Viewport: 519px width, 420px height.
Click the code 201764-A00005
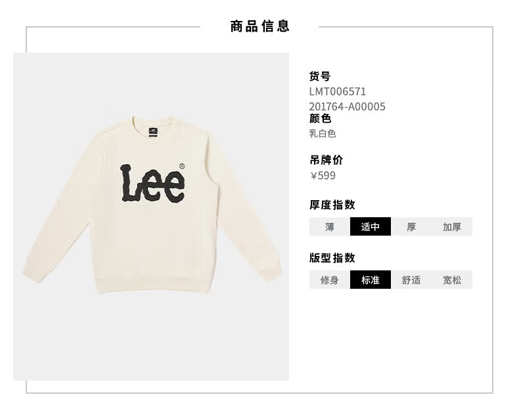point(347,106)
